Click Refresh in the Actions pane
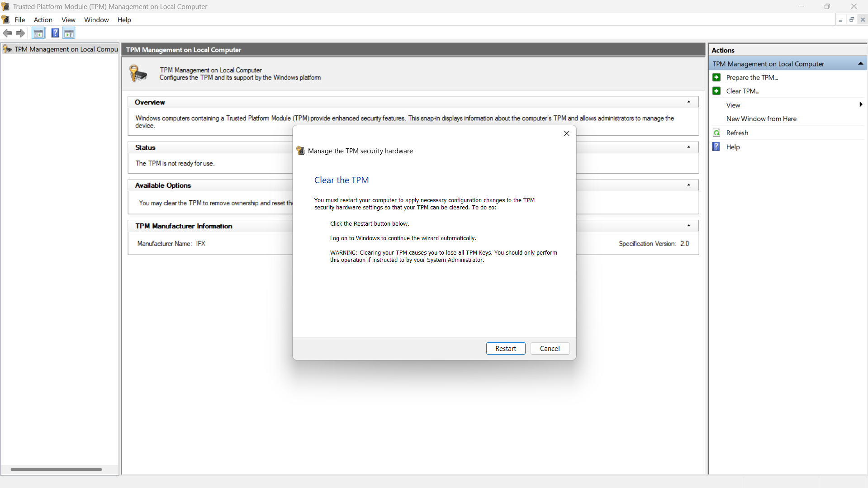 point(737,133)
